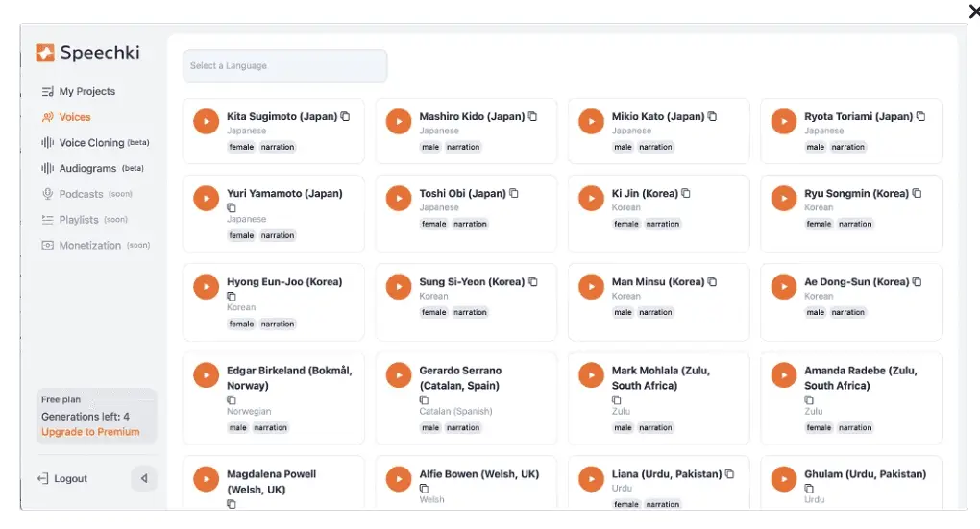Play Ryota Toriami (Japan) voice sample
980x529 pixels.
pos(783,121)
